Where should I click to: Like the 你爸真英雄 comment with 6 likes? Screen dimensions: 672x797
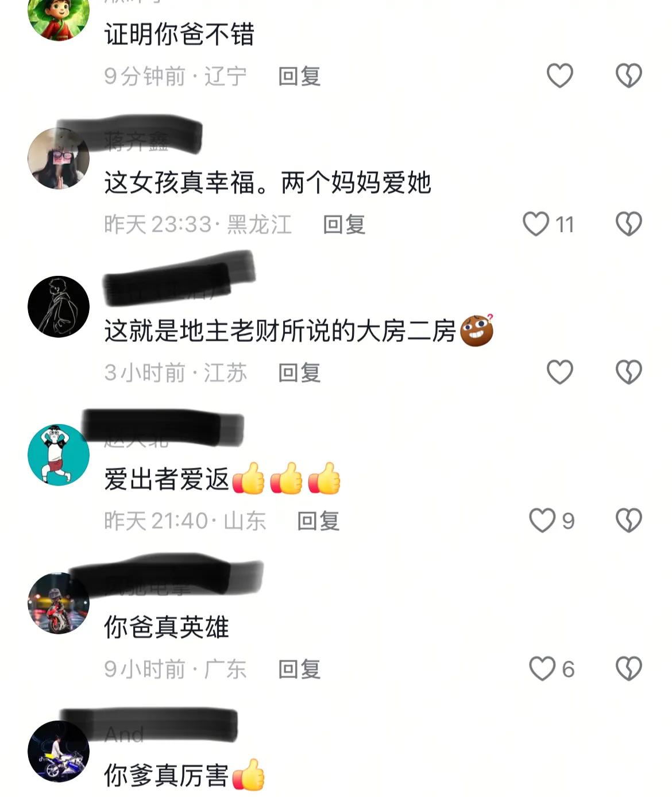[542, 668]
